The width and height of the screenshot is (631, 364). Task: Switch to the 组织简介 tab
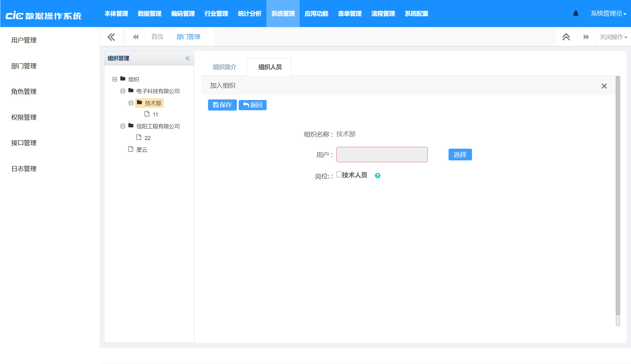225,67
